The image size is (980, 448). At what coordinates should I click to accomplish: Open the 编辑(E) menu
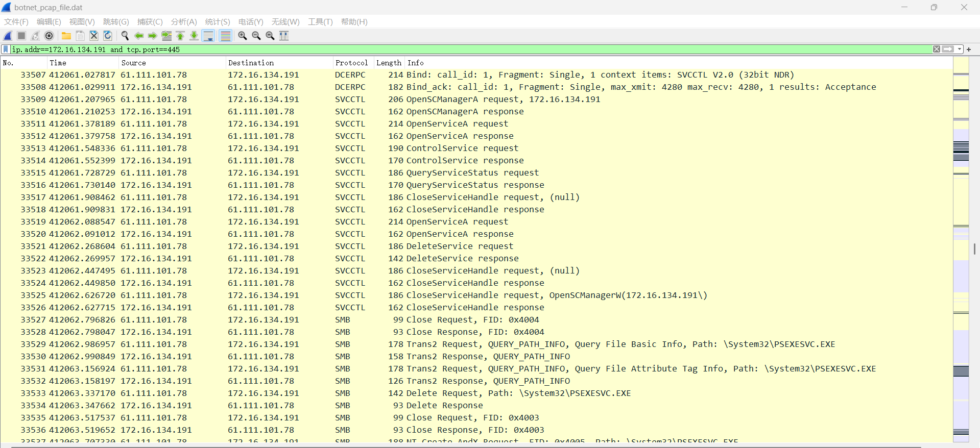(49, 22)
